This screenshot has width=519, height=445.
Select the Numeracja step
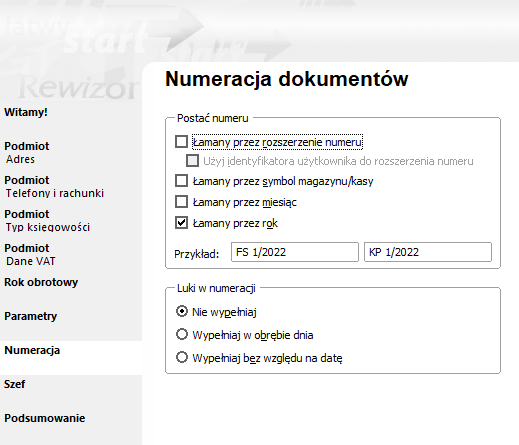[32, 350]
